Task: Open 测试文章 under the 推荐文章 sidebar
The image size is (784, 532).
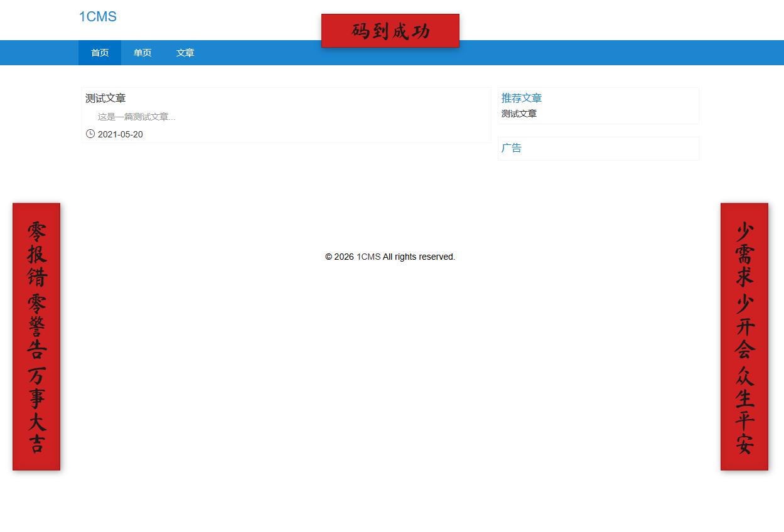Action: click(x=519, y=114)
